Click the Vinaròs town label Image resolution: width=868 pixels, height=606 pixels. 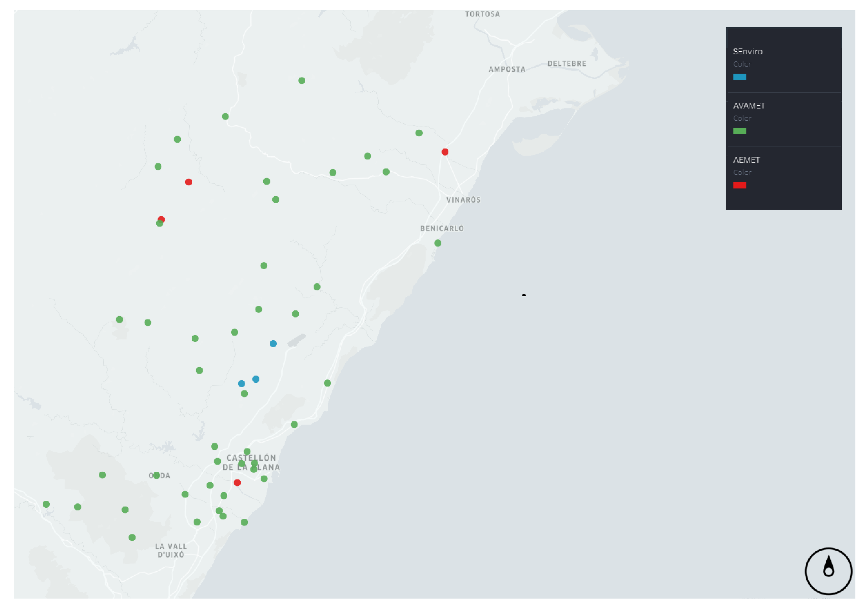pos(463,200)
